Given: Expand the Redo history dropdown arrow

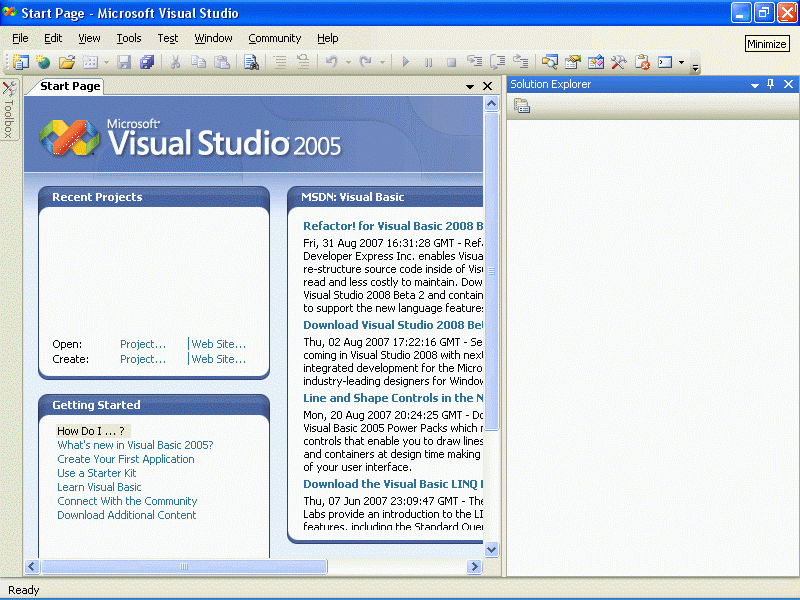Looking at the screenshot, I should pyautogui.click(x=382, y=63).
